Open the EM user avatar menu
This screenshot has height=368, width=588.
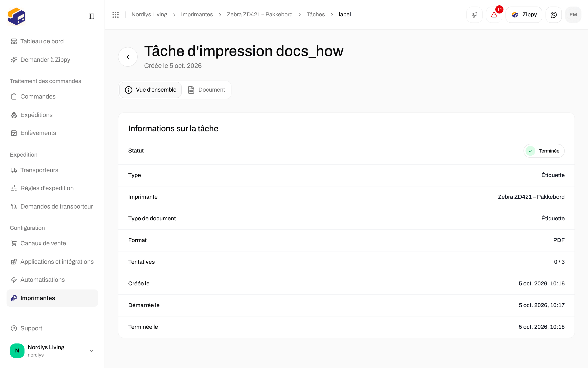(x=573, y=15)
